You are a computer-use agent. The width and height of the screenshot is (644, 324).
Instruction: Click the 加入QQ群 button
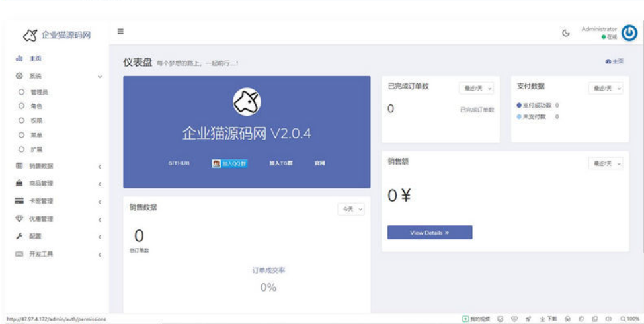(229, 163)
